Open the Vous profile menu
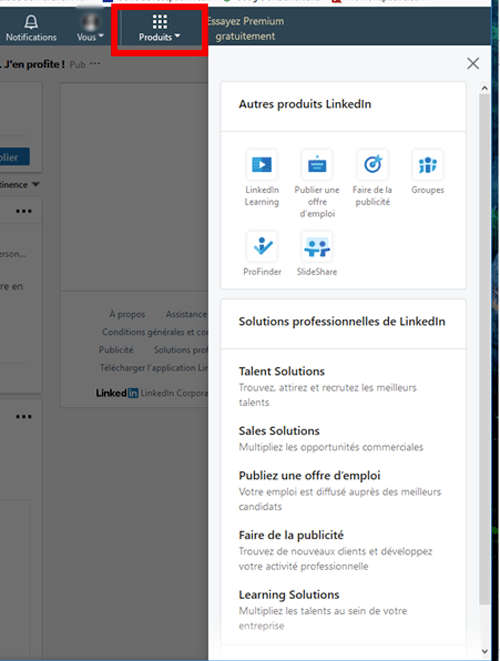The width and height of the screenshot is (500, 661). click(90, 28)
